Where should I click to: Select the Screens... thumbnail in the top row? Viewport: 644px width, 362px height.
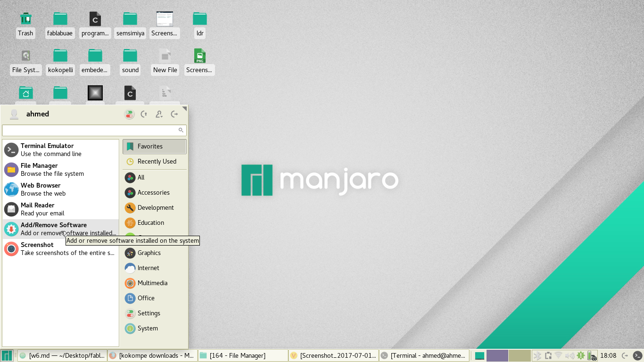(165, 25)
